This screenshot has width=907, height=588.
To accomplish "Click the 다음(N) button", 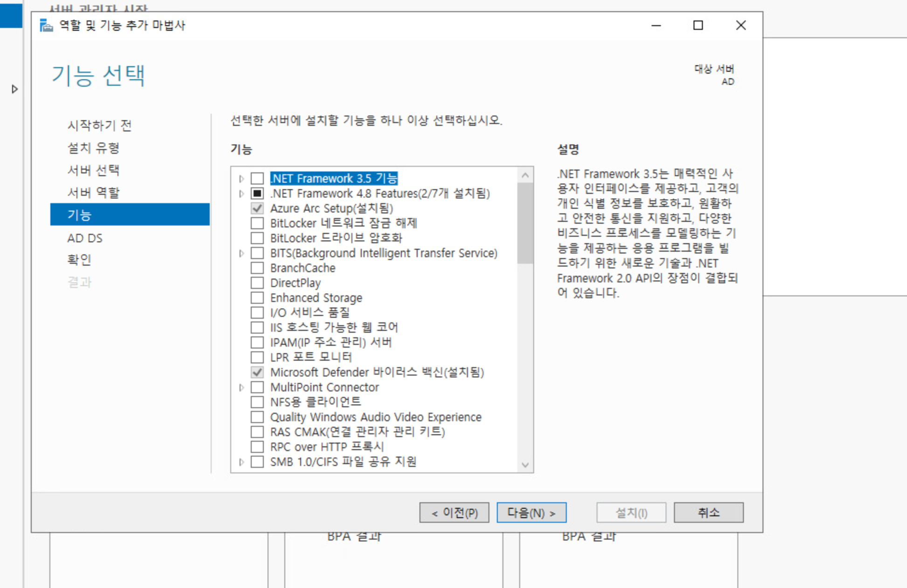I will (531, 513).
